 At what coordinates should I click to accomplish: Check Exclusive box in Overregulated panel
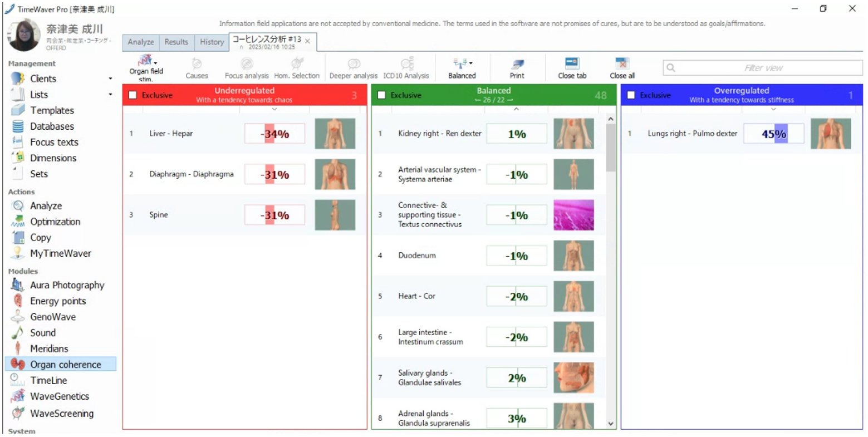pos(631,95)
